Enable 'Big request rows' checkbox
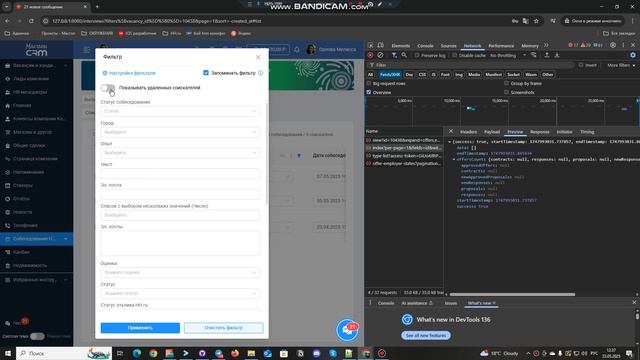640x360 pixels. [369, 83]
